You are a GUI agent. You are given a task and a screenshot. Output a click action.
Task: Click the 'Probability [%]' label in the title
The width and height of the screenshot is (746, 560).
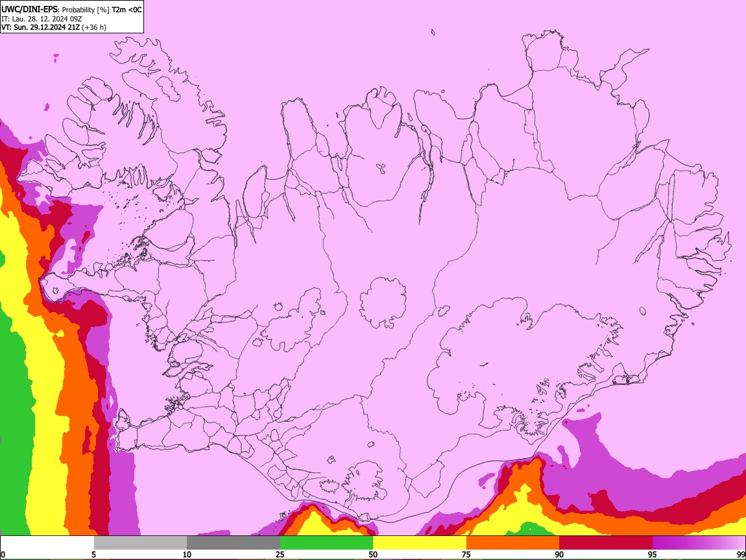pyautogui.click(x=86, y=10)
